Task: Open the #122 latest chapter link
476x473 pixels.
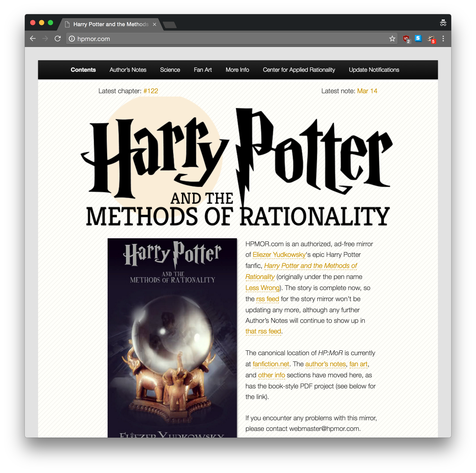Action: point(151,91)
